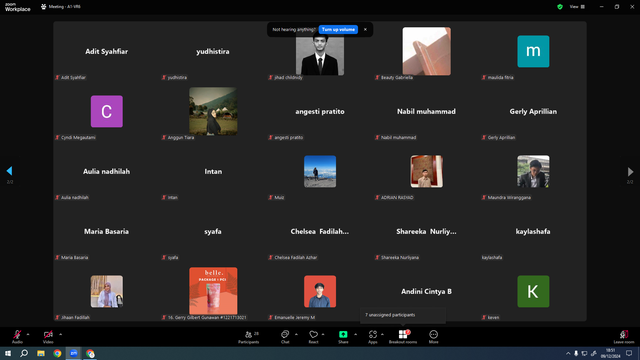Select Gerry Gilbert Gunawan's belle package tile
640x360 pixels.
(213, 291)
